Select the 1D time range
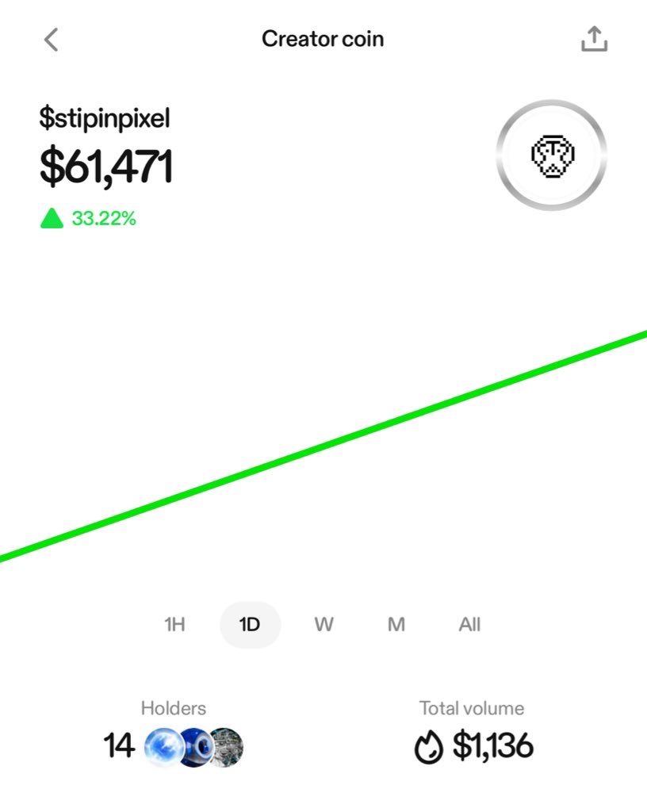This screenshot has width=647, height=812. 250,625
